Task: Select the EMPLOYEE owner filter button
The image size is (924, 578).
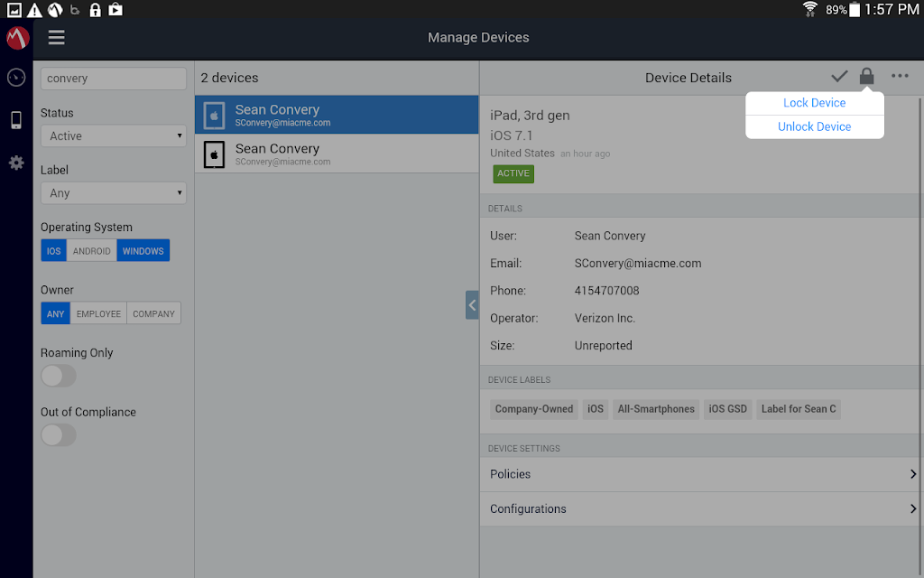Action: (x=98, y=313)
